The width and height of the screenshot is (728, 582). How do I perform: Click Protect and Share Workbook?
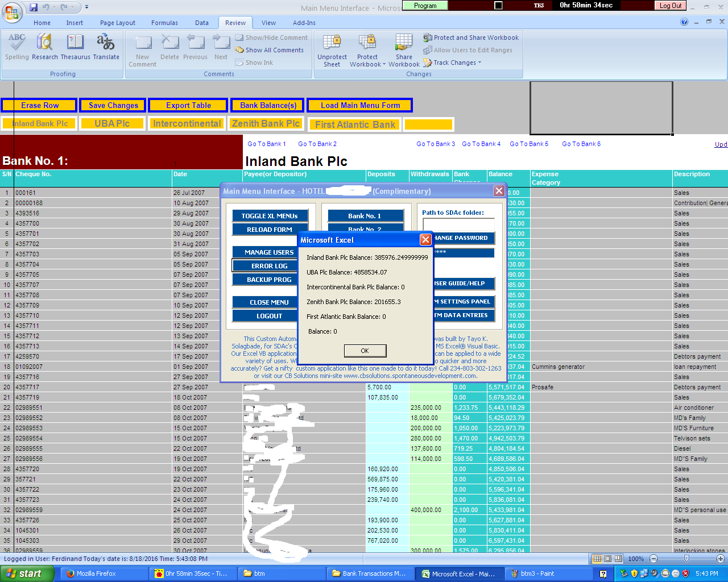471,38
